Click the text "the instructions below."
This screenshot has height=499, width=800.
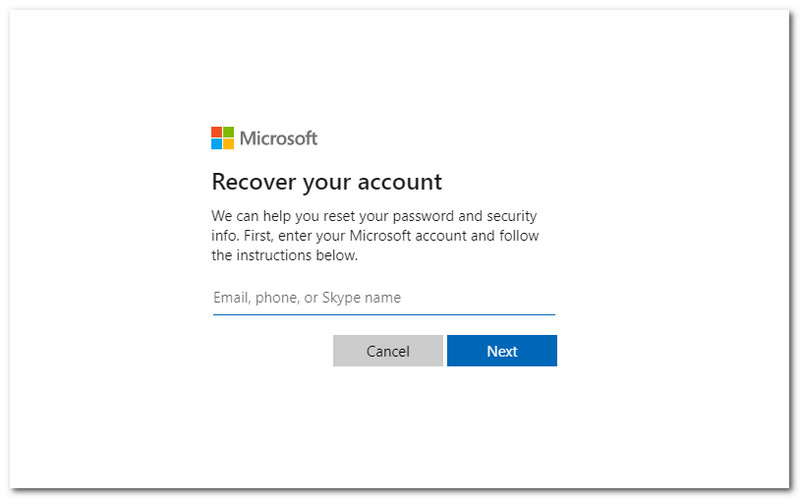[285, 255]
